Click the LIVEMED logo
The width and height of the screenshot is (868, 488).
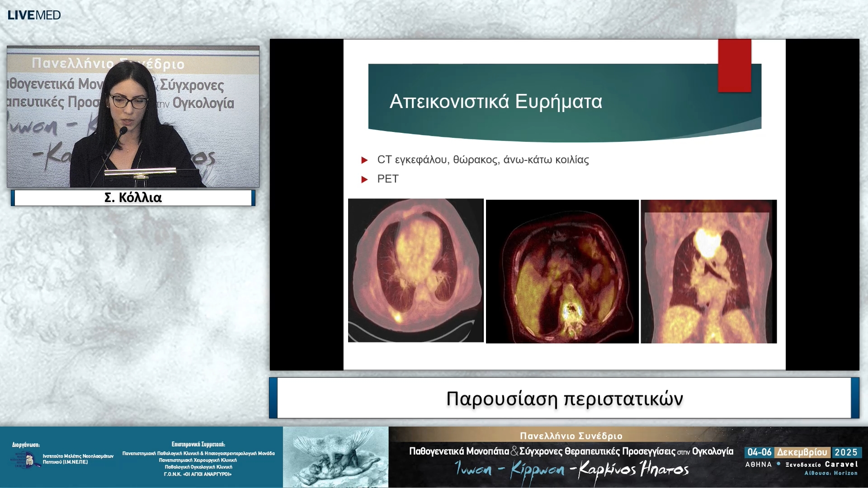(x=34, y=15)
